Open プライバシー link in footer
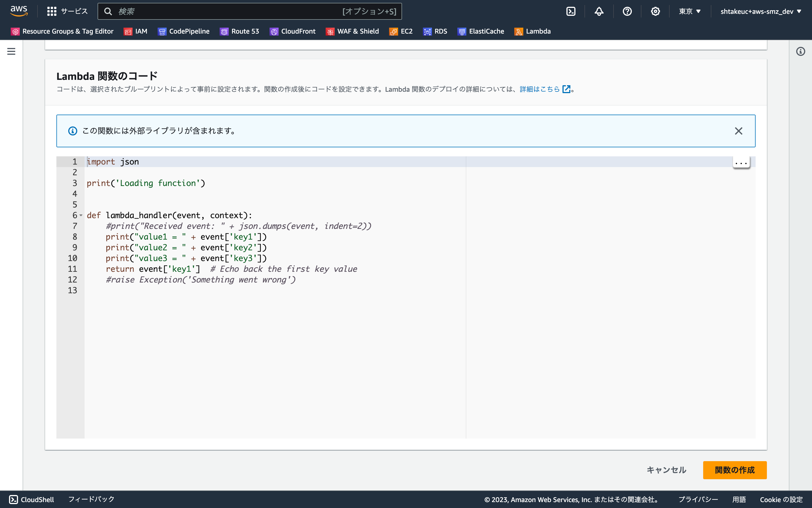The image size is (812, 508). [698, 499]
